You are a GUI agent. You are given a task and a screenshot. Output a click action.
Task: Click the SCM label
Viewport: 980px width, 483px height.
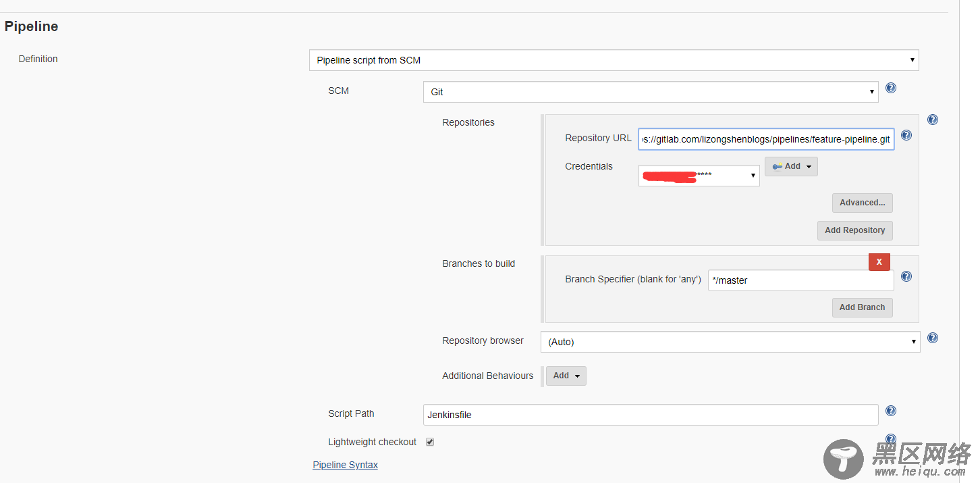pyautogui.click(x=339, y=91)
